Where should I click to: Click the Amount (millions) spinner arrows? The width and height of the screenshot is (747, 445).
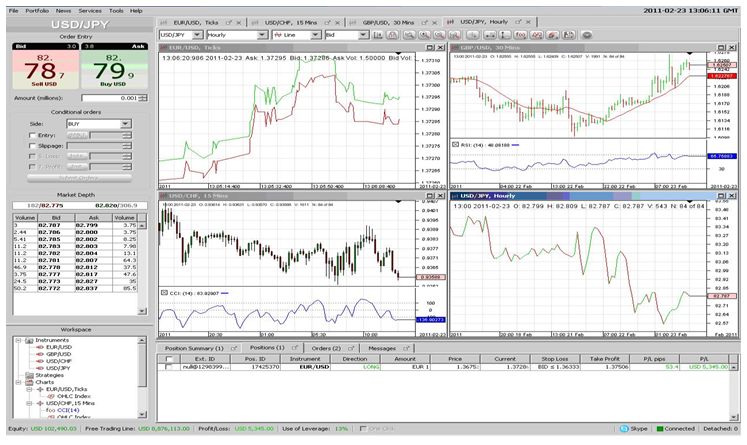pyautogui.click(x=136, y=98)
